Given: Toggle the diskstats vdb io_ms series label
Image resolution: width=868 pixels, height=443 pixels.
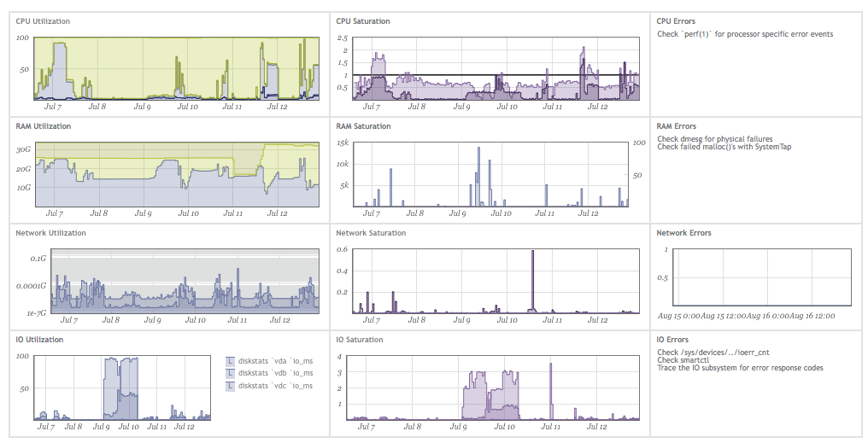Looking at the screenshot, I should (275, 373).
